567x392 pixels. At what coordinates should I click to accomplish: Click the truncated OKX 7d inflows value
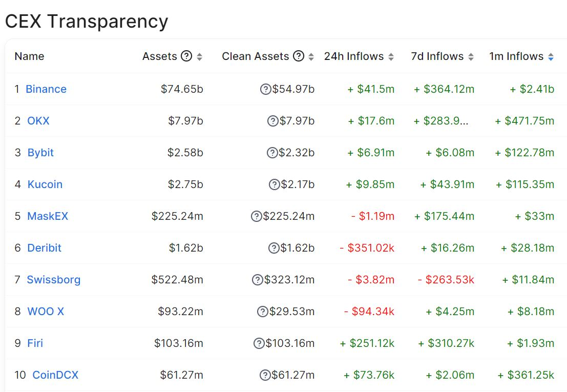(x=444, y=121)
